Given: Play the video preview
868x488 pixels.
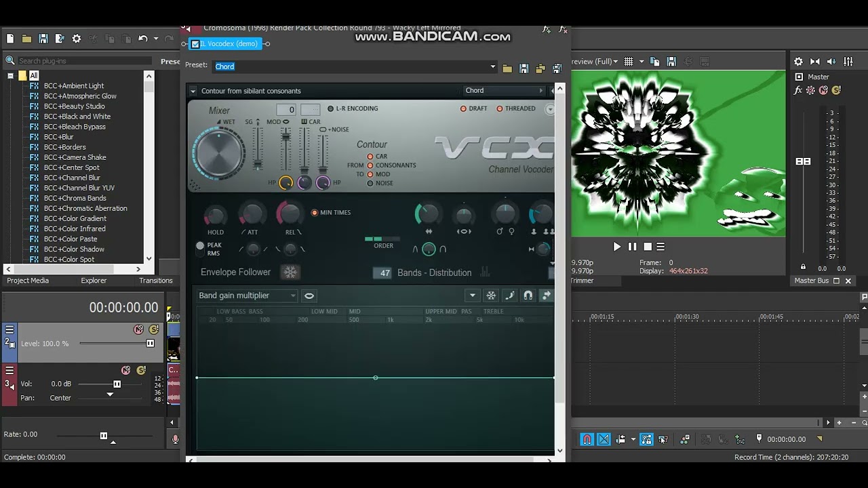Looking at the screenshot, I should (x=617, y=247).
